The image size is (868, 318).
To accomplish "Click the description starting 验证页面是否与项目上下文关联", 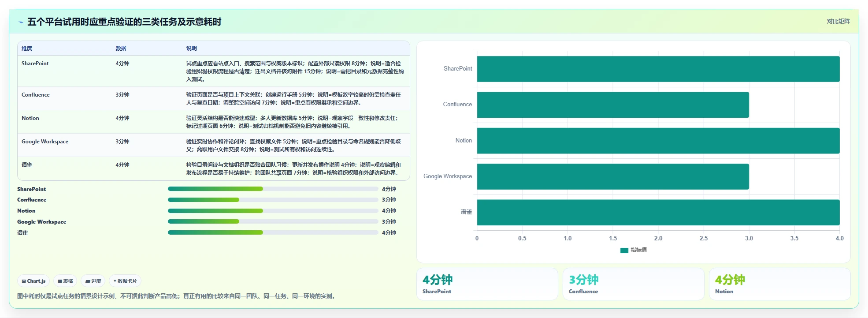I will [x=294, y=99].
